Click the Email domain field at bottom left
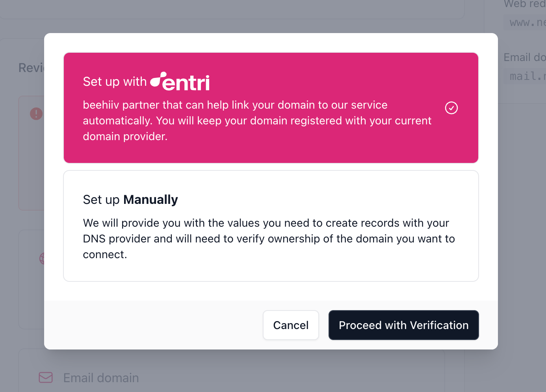The height and width of the screenshot is (392, 546). click(x=100, y=377)
